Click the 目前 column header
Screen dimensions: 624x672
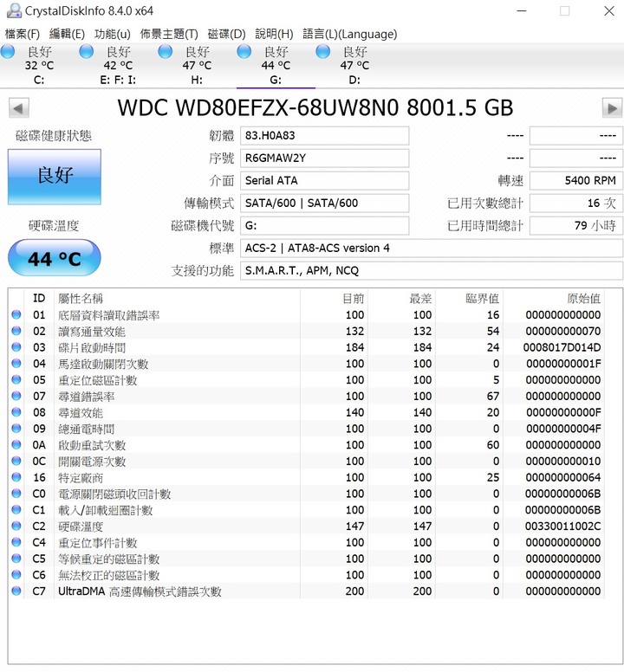tap(334, 298)
